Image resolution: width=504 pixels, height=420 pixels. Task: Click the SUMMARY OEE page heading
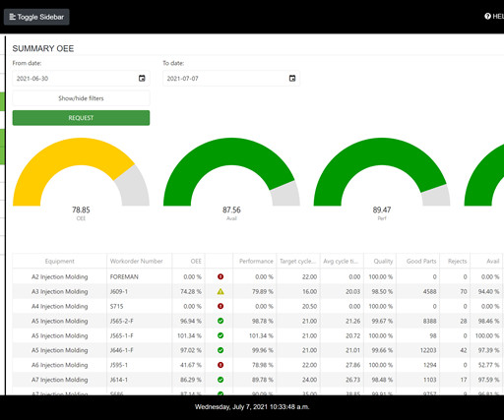(43, 48)
